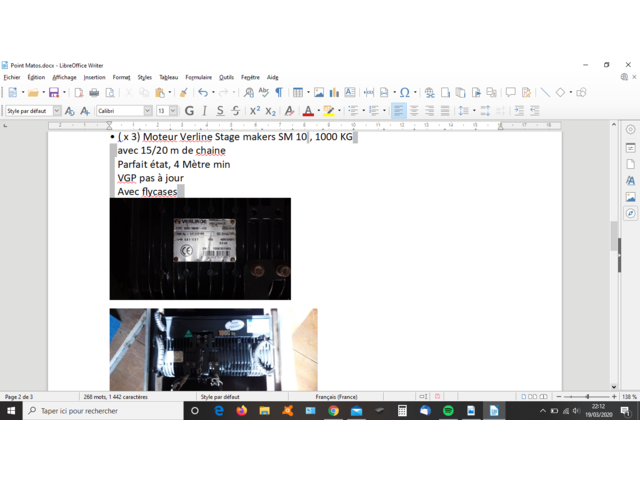Click the 138 % zoom level
Screen dimensions: 640x480
click(629, 397)
